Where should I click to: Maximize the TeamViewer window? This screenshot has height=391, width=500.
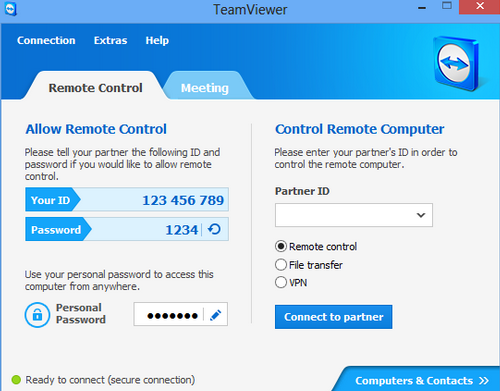tap(447, 5)
